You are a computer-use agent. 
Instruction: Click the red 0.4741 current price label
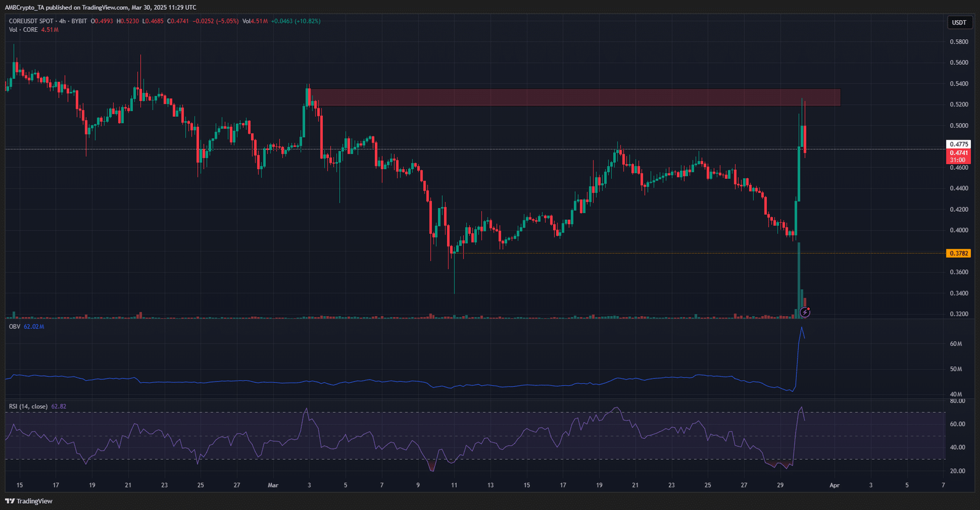(x=959, y=153)
